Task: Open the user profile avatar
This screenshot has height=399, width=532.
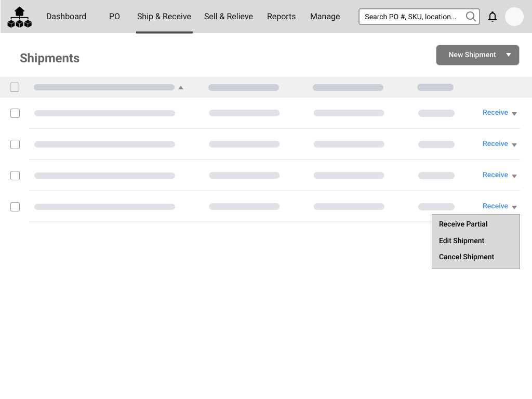Action: 514,17
